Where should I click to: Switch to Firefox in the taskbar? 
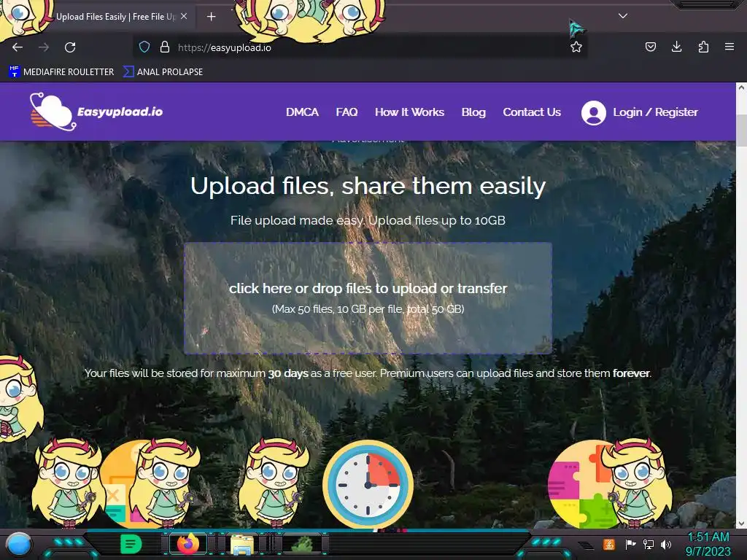point(188,544)
